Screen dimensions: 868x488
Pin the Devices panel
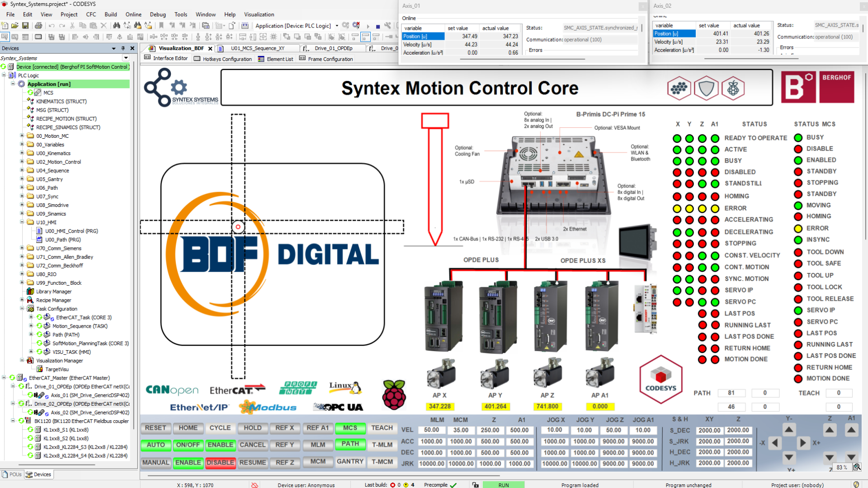(x=123, y=48)
